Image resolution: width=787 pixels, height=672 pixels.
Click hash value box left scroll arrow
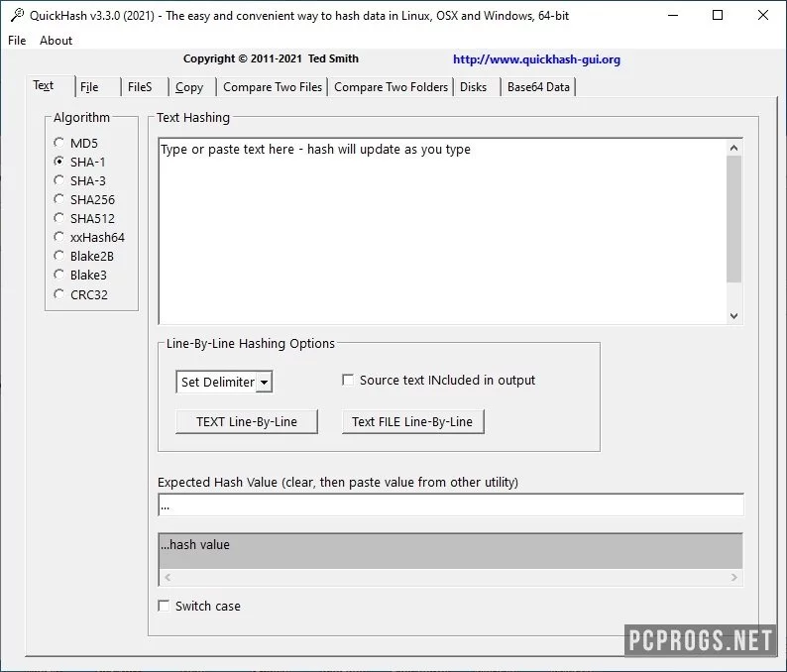168,577
